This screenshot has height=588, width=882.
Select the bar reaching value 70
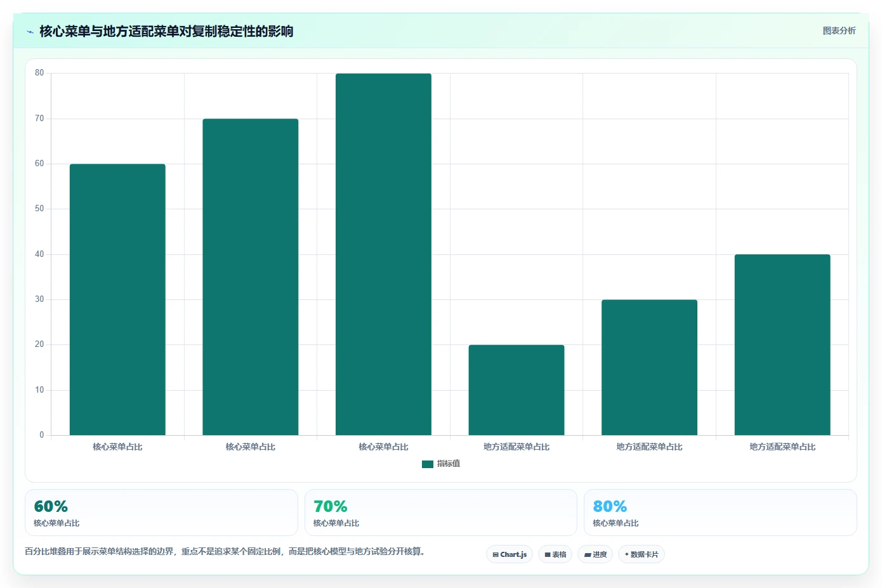tap(251, 277)
